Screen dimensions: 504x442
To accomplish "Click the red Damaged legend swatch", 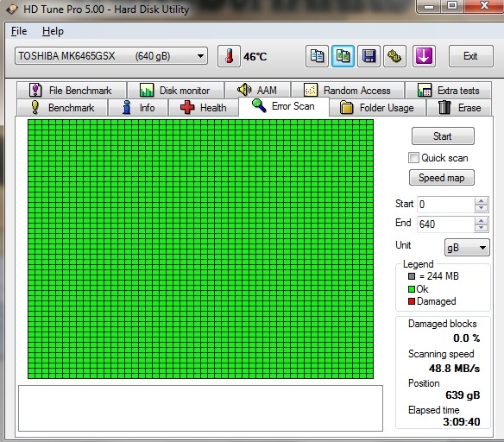I will point(412,301).
